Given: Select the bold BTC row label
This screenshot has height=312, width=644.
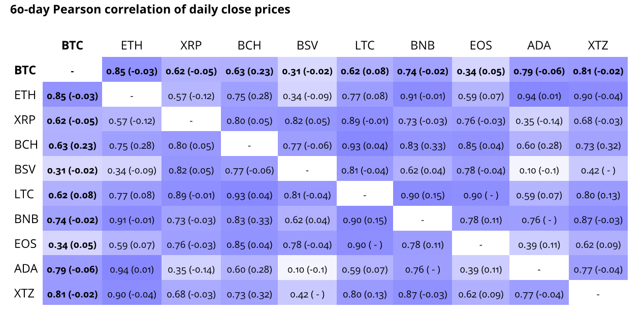Looking at the screenshot, I should 25,70.
